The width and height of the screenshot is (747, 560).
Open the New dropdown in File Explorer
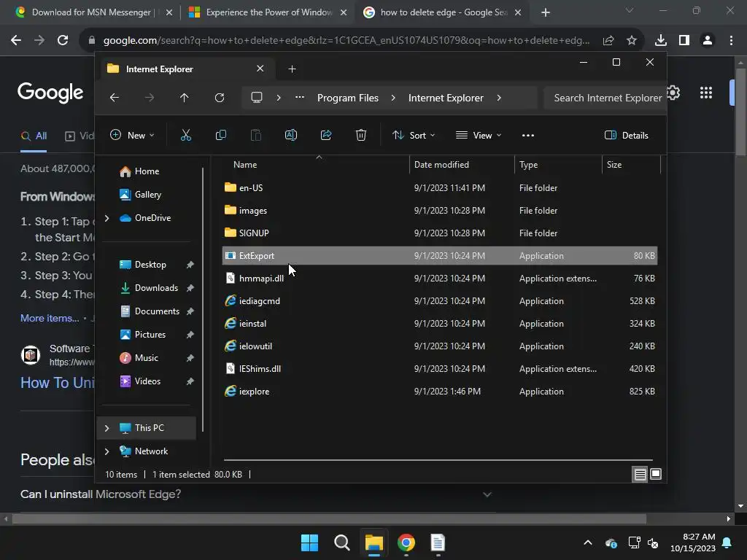(132, 135)
